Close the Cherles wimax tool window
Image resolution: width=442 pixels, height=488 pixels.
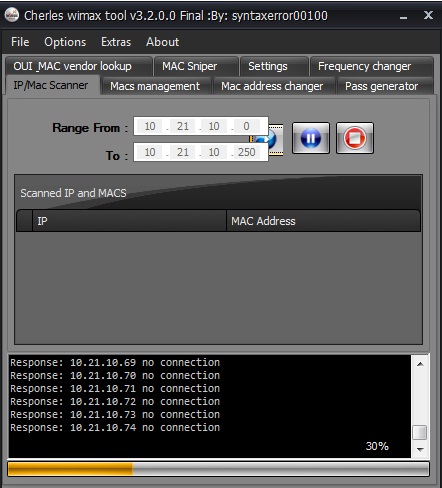tap(428, 15)
